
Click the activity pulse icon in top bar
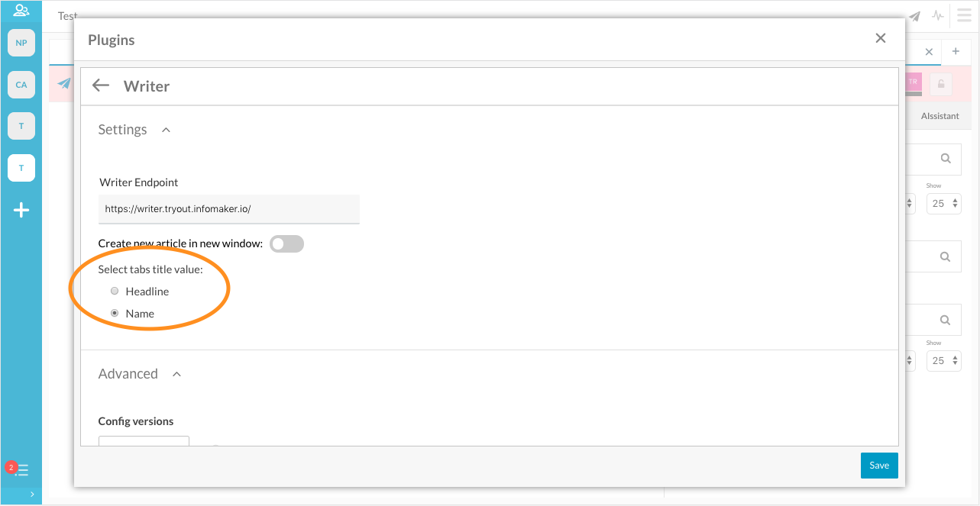937,15
